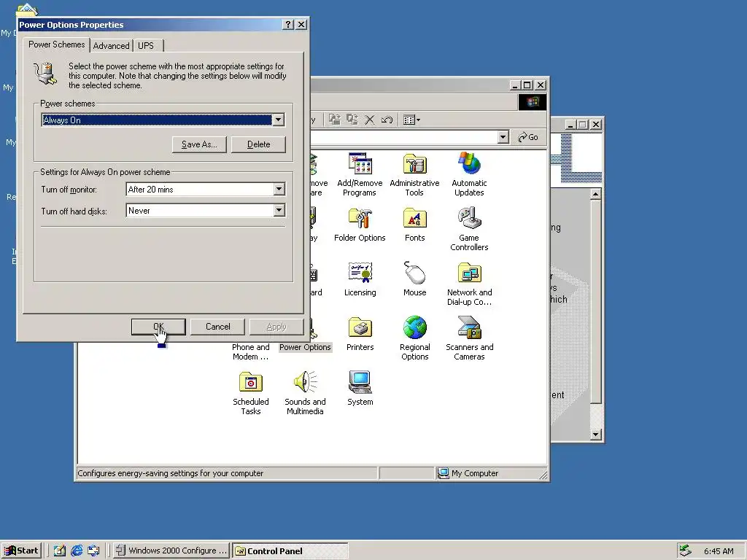This screenshot has height=560, width=747.
Task: Click Delete X toolbar icon
Action: click(x=370, y=120)
